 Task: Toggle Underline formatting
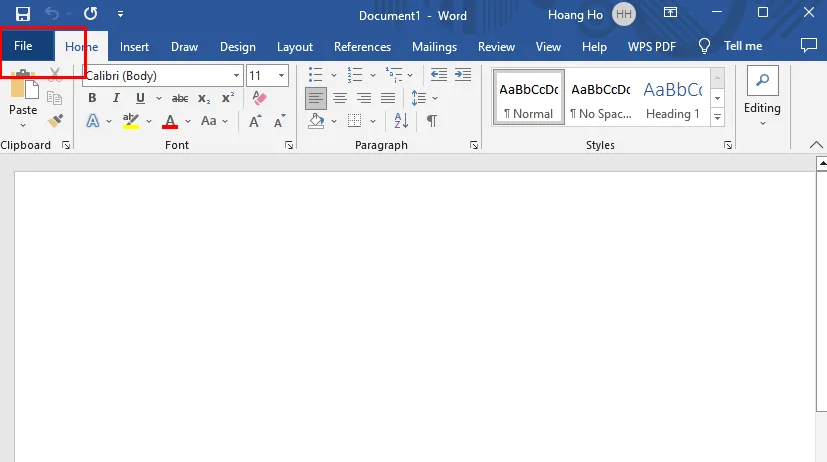(x=140, y=98)
